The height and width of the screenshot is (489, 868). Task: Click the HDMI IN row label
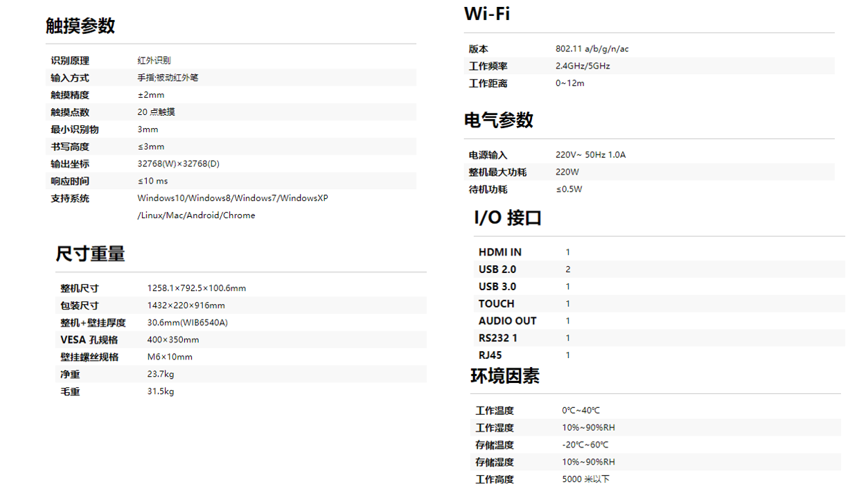500,252
